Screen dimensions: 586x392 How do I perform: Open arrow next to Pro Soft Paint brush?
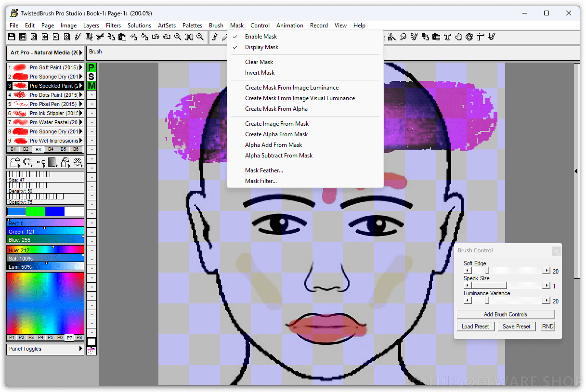[x=81, y=67]
